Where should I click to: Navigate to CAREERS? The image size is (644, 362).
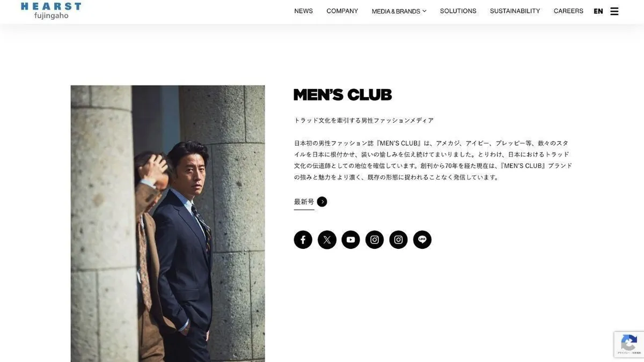[568, 11]
